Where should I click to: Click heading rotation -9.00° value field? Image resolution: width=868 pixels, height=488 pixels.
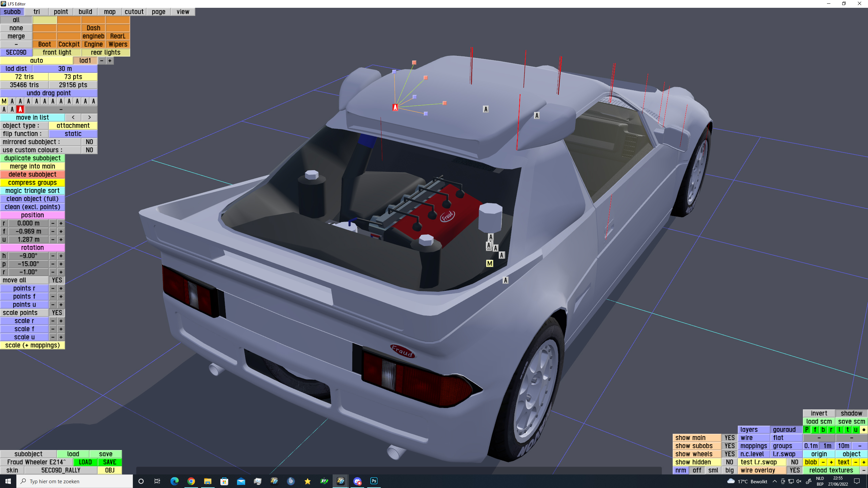point(28,256)
